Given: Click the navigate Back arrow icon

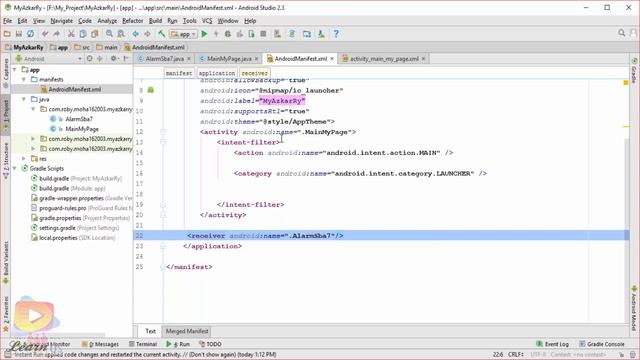Looking at the screenshot, I should click(136, 34).
